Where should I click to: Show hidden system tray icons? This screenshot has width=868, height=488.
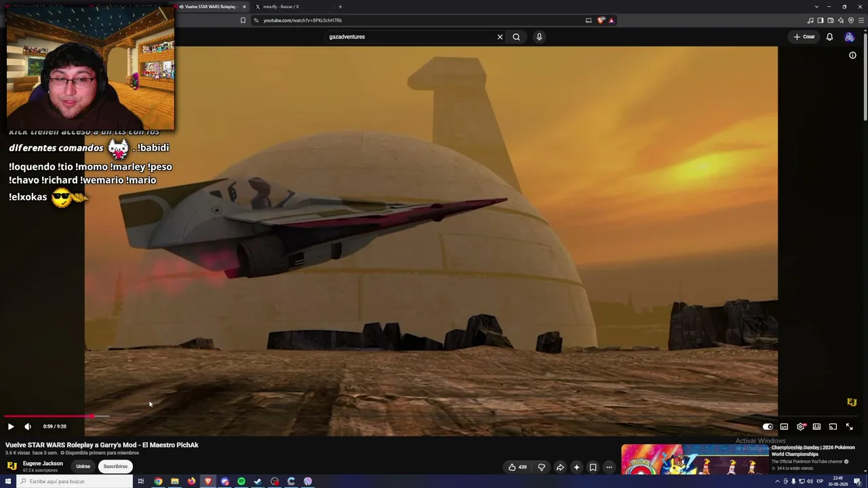point(777,481)
